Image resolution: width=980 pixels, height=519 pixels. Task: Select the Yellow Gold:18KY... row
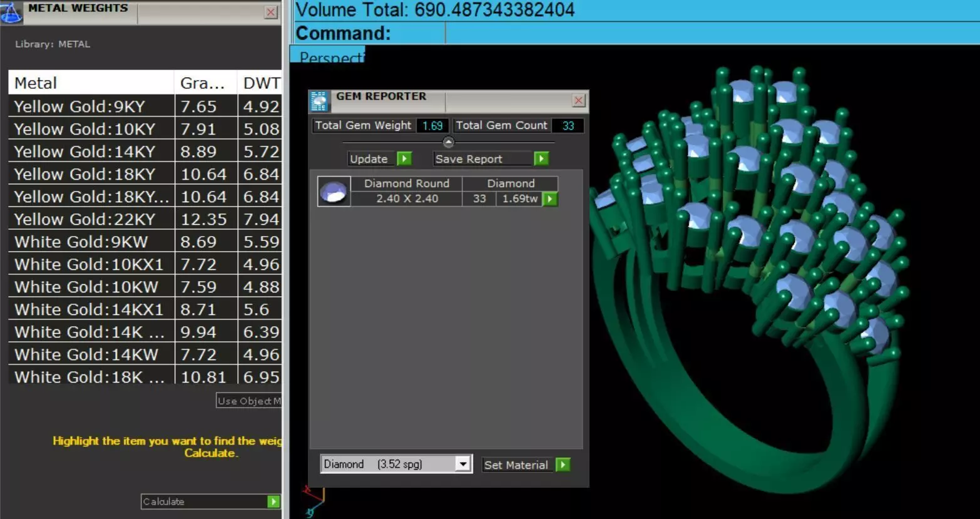point(145,197)
